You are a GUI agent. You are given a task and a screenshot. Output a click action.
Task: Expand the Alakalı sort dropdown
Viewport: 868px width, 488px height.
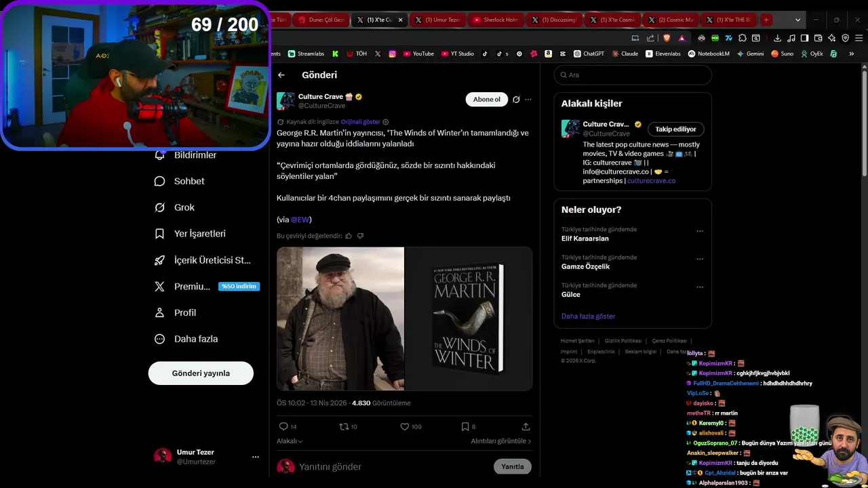290,441
